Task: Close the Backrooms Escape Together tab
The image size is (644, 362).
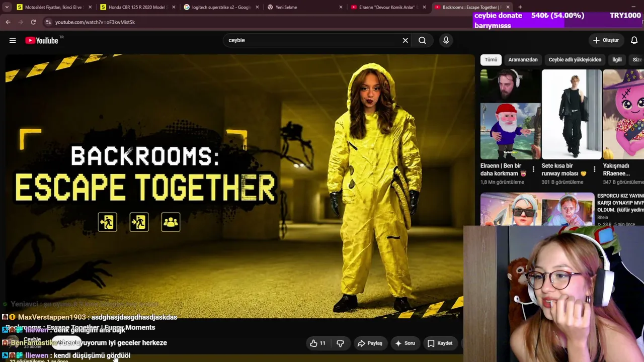Action: pos(508,7)
